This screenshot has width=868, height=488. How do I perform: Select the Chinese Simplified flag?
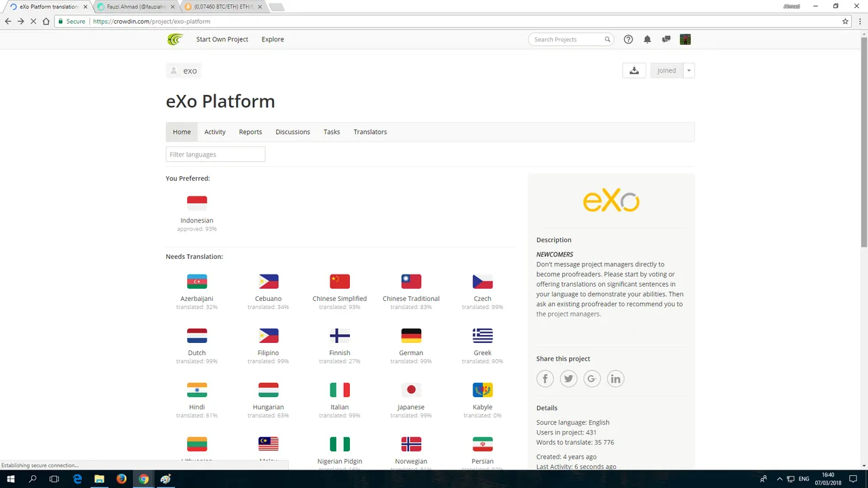340,281
